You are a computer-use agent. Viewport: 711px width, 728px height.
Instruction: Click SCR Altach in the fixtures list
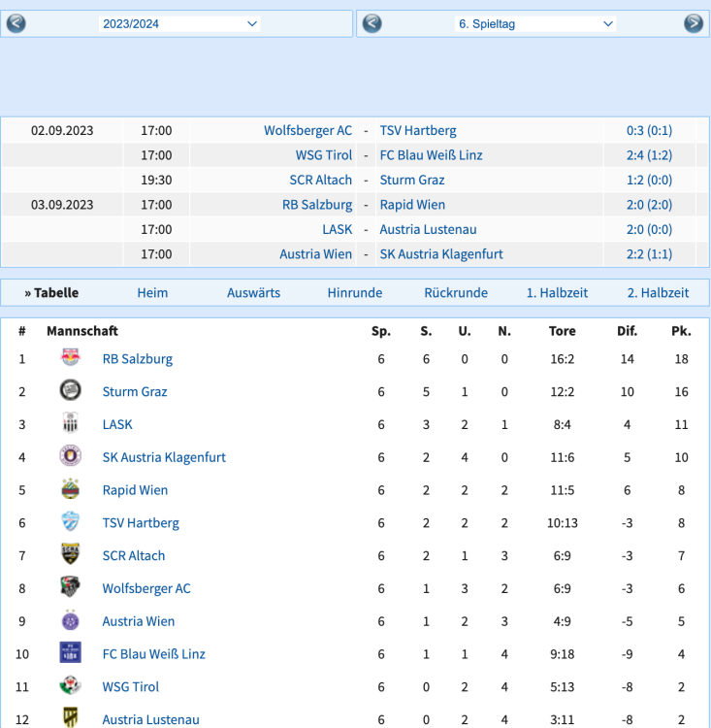(x=320, y=180)
